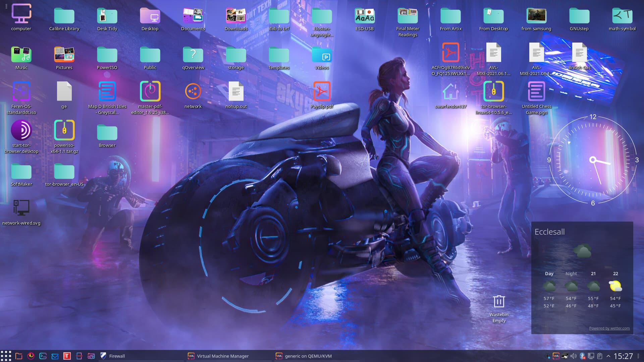This screenshot has height=362, width=644.
Task: Open the Pictures folder
Action: 64,58
